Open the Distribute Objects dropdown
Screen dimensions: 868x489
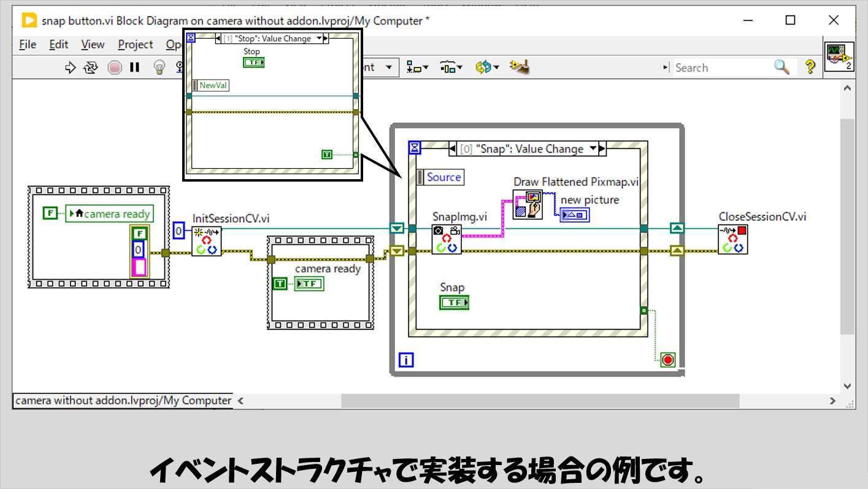(451, 67)
